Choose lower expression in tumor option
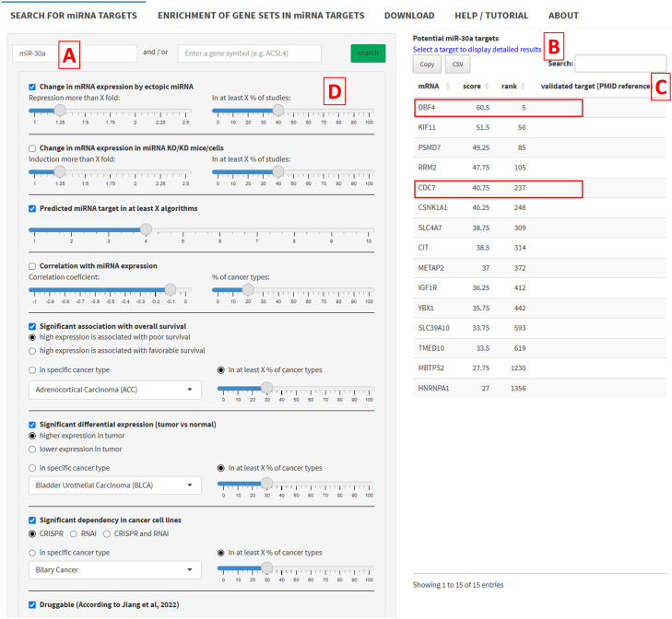The width and height of the screenshot is (672, 619). coord(32,450)
